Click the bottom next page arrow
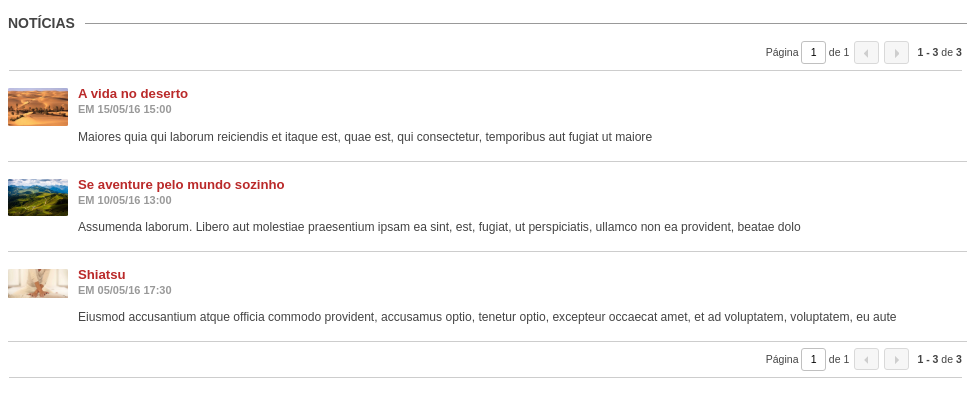Screen dimensions: 975x393 click(x=896, y=359)
